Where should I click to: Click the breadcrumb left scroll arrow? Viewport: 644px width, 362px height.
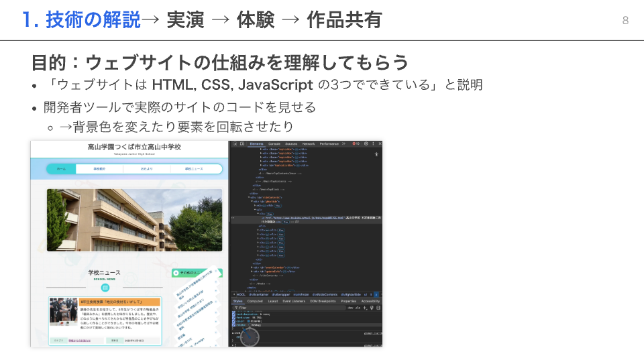pyautogui.click(x=233, y=294)
